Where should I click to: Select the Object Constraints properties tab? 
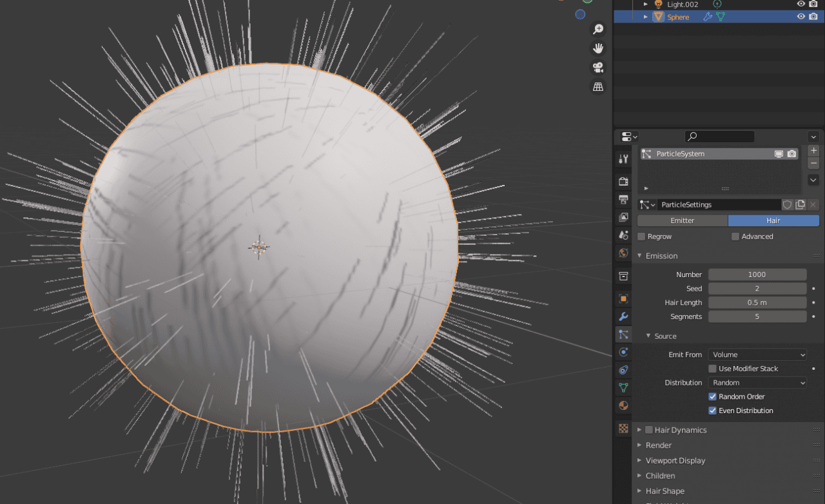pos(623,370)
